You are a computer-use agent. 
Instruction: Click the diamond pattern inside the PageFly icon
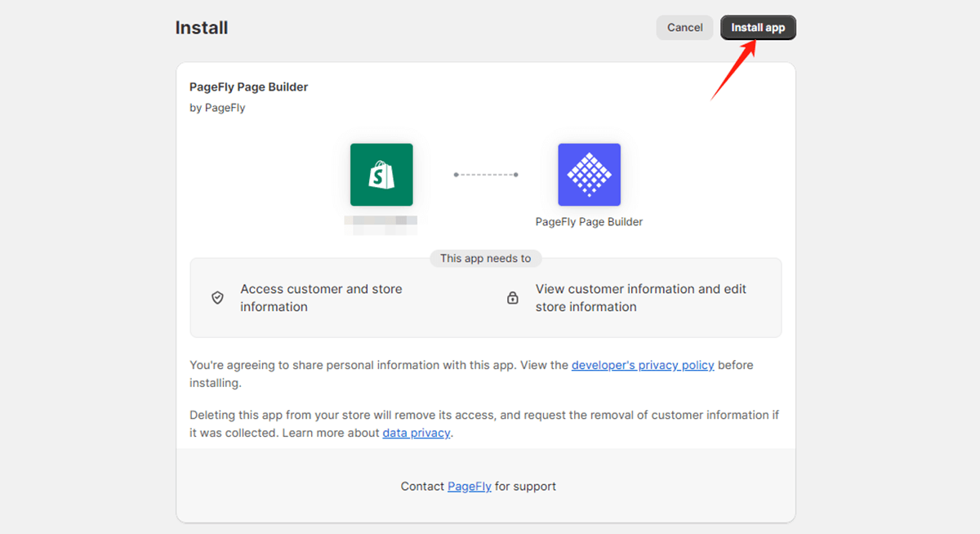(x=589, y=174)
